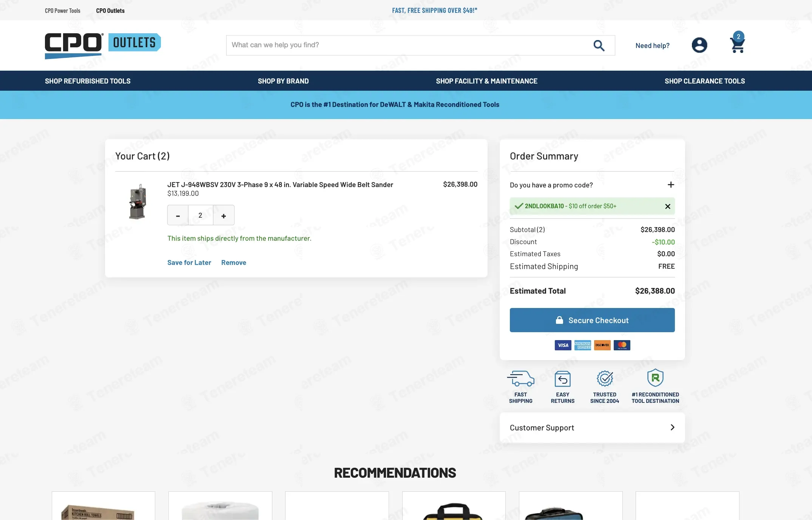Viewport: 812px width, 520px height.
Task: Open the kitchen roll towels recommendation
Action: pyautogui.click(x=103, y=506)
